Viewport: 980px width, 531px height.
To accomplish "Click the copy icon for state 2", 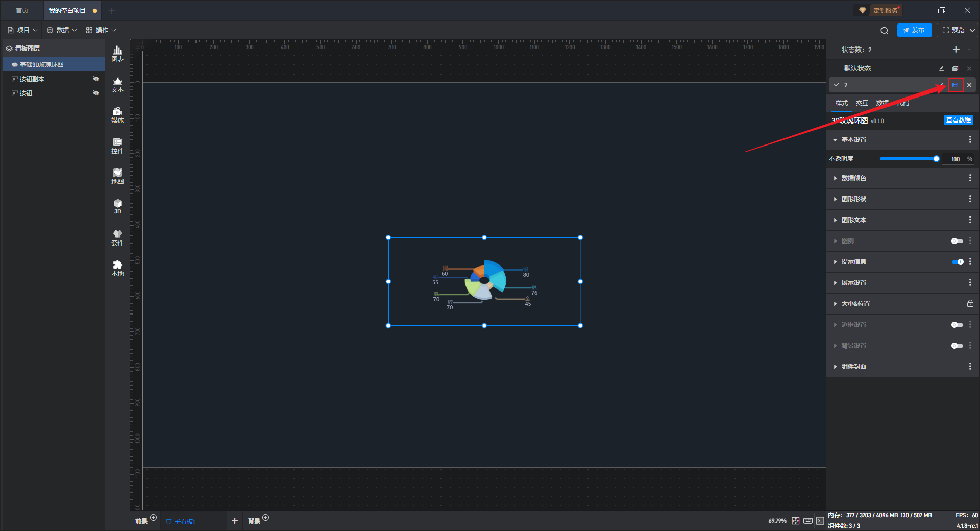I will [955, 85].
